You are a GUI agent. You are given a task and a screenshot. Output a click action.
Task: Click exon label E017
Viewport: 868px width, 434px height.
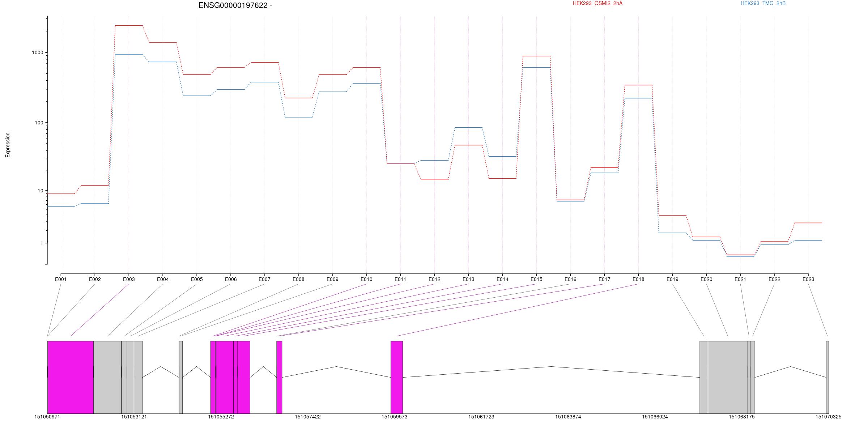pyautogui.click(x=604, y=279)
